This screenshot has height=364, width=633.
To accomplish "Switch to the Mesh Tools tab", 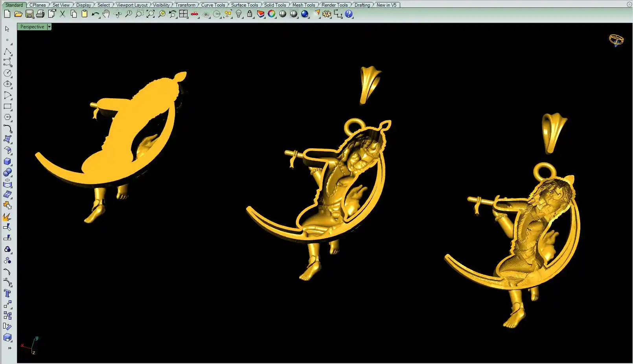I will (304, 5).
